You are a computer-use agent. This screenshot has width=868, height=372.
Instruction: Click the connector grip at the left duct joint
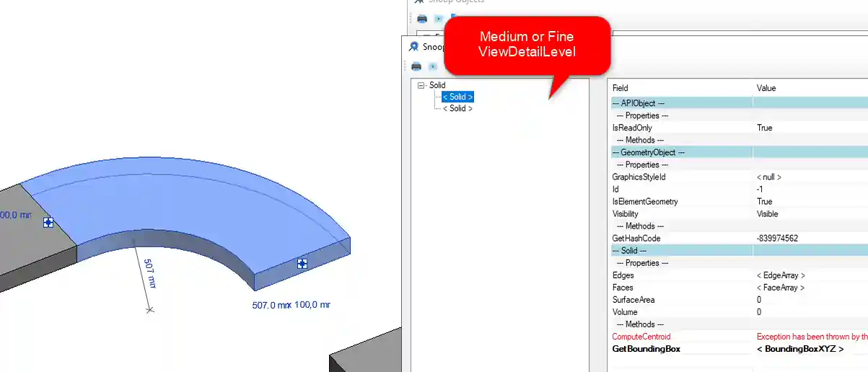pos(48,223)
